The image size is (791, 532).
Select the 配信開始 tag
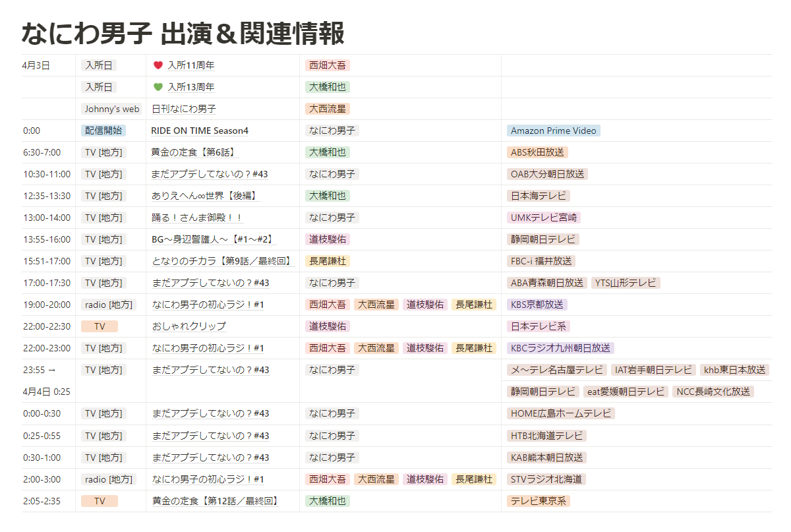pyautogui.click(x=103, y=131)
